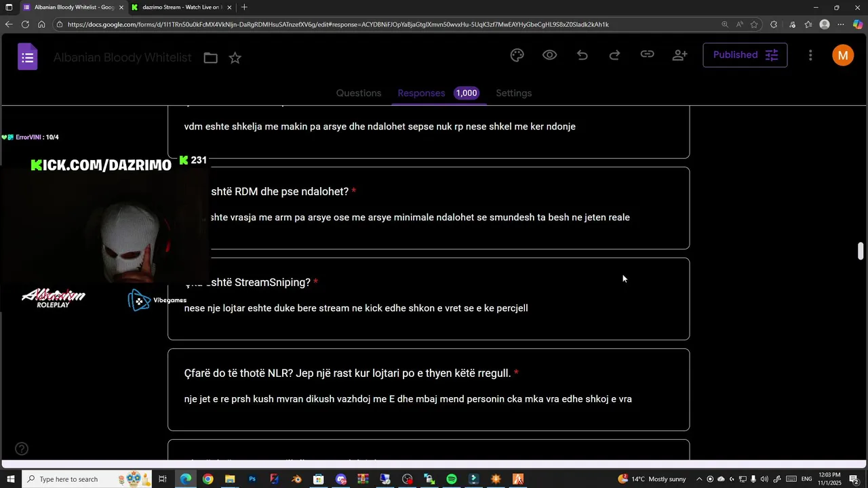Add this page to favorites
Image resolution: width=868 pixels, height=488 pixels.
point(754,24)
